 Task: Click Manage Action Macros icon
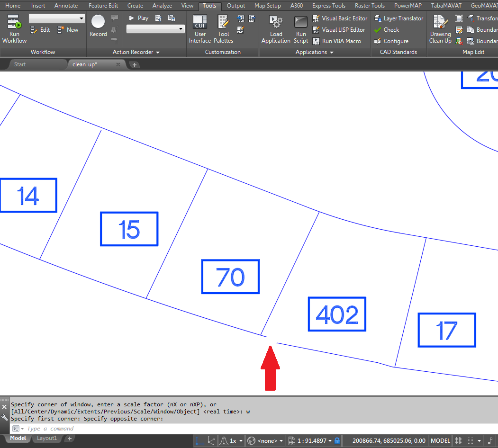click(172, 18)
